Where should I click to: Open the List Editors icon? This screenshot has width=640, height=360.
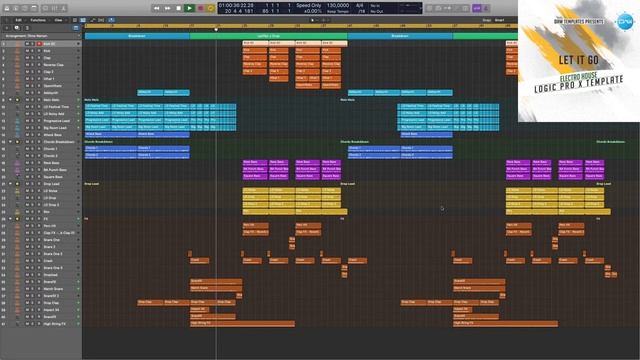pos(429,8)
